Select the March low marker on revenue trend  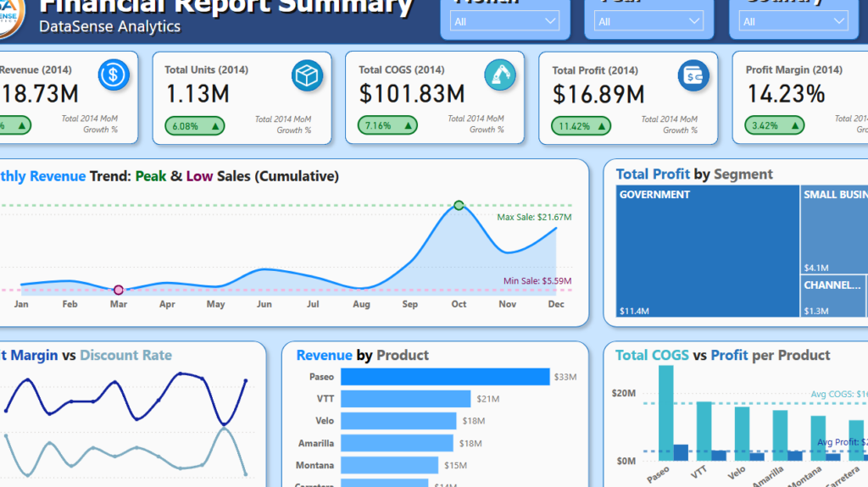[x=119, y=290]
